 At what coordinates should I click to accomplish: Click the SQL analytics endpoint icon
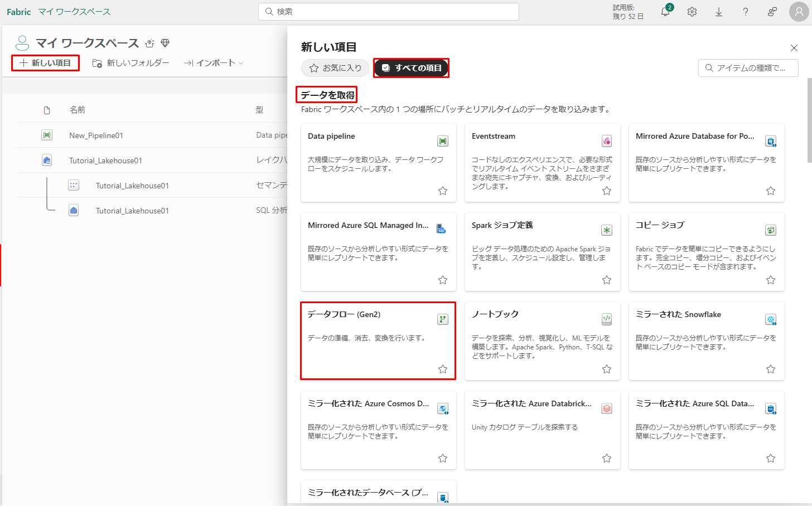(x=74, y=210)
